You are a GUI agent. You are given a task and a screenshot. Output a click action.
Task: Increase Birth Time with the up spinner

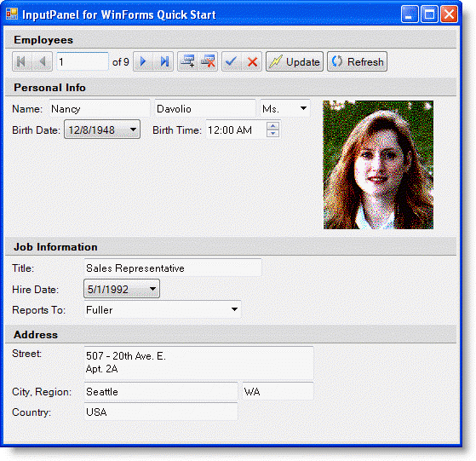pyautogui.click(x=272, y=126)
